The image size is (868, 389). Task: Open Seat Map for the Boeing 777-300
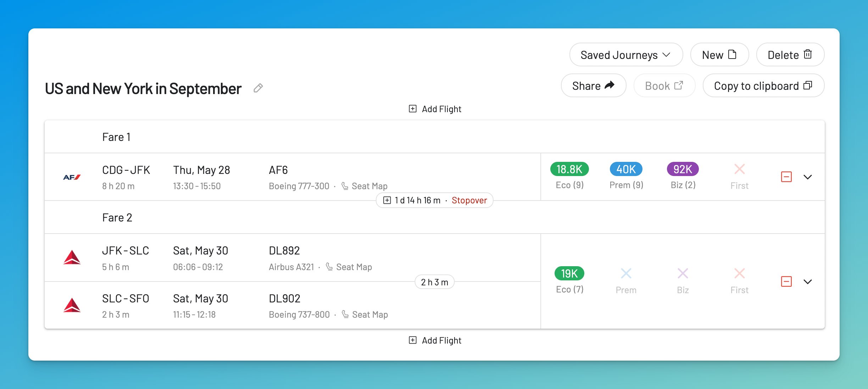click(369, 186)
